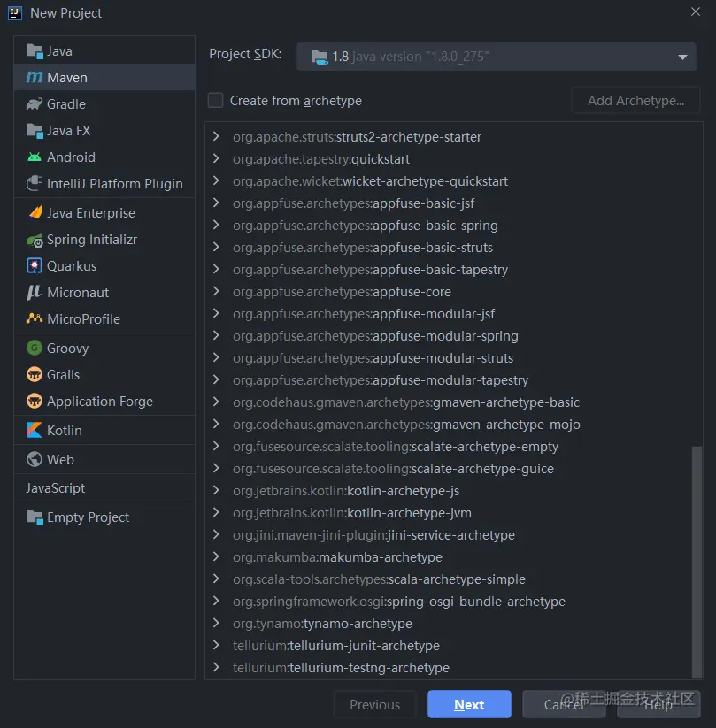Select appfuse-basic-tapestry archetype row

(453, 270)
